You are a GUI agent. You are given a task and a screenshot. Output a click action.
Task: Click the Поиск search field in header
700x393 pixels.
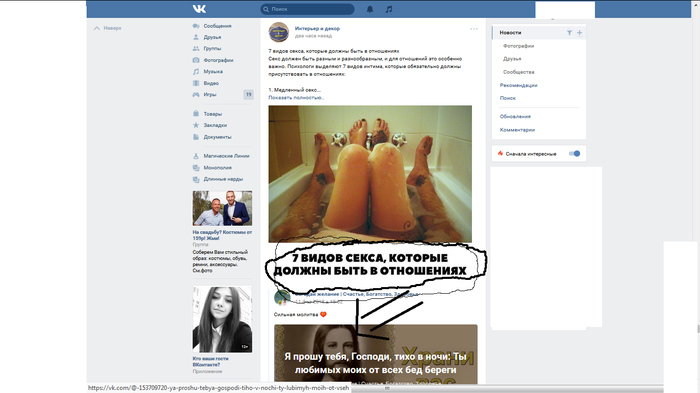(x=307, y=9)
